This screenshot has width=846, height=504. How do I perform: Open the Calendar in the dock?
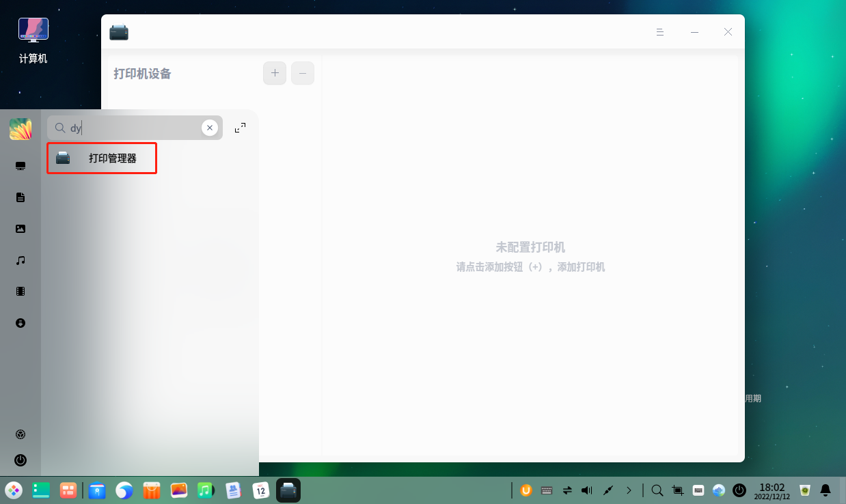point(260,490)
